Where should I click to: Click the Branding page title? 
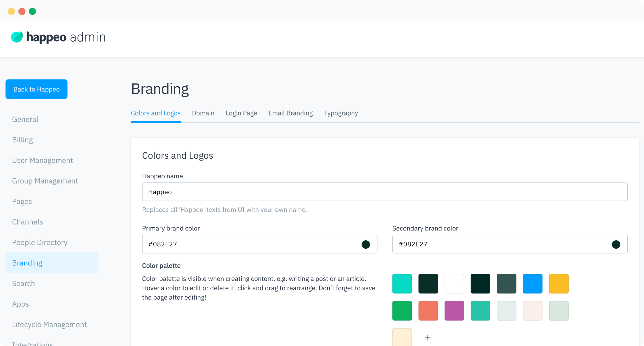pyautogui.click(x=160, y=89)
